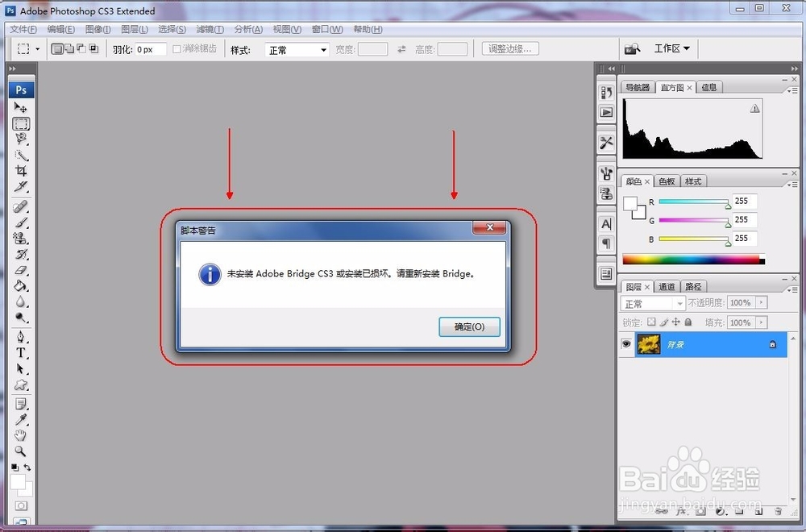Click OK in the script alert dialog
The image size is (806, 532).
pyautogui.click(x=469, y=327)
